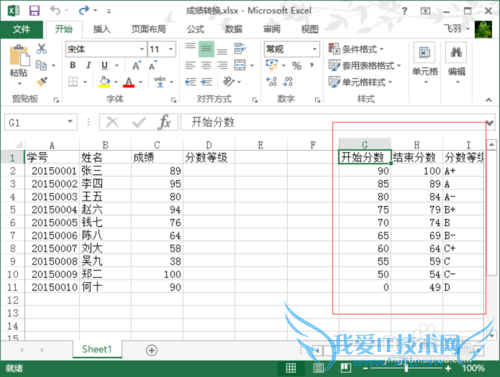Open 飞羽 account menu
500x377 pixels.
click(458, 29)
